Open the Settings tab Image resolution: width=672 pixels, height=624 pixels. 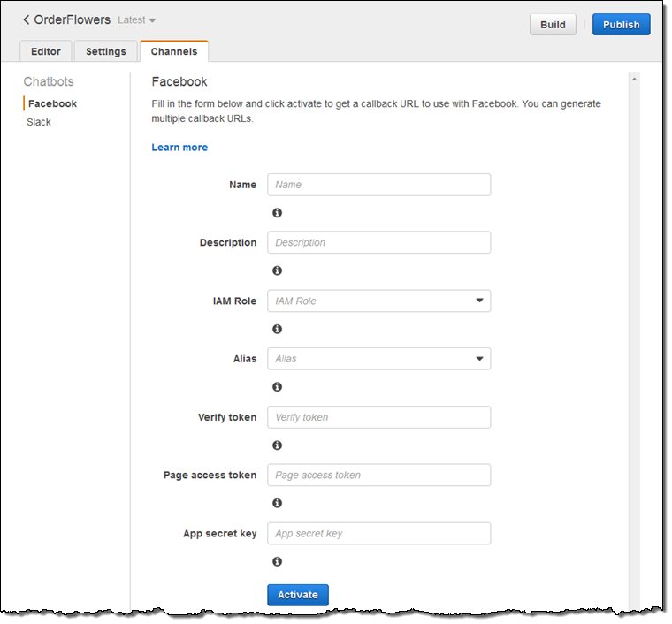tap(106, 51)
